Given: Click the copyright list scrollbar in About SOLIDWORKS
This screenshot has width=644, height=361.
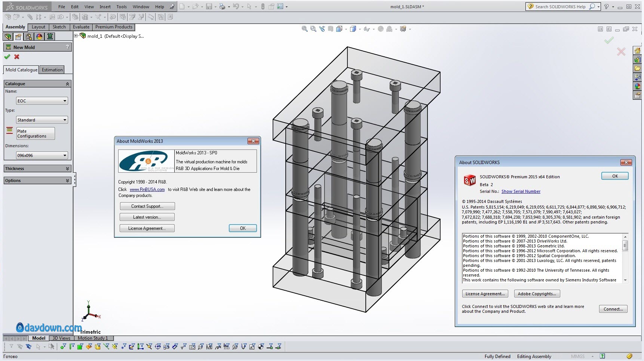Looking at the screenshot, I should pyautogui.click(x=625, y=258).
